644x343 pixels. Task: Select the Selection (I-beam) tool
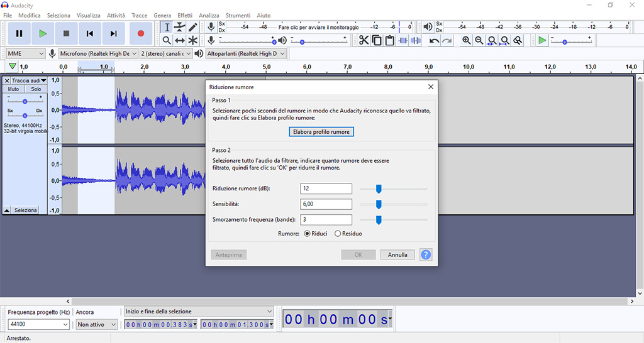[x=167, y=27]
